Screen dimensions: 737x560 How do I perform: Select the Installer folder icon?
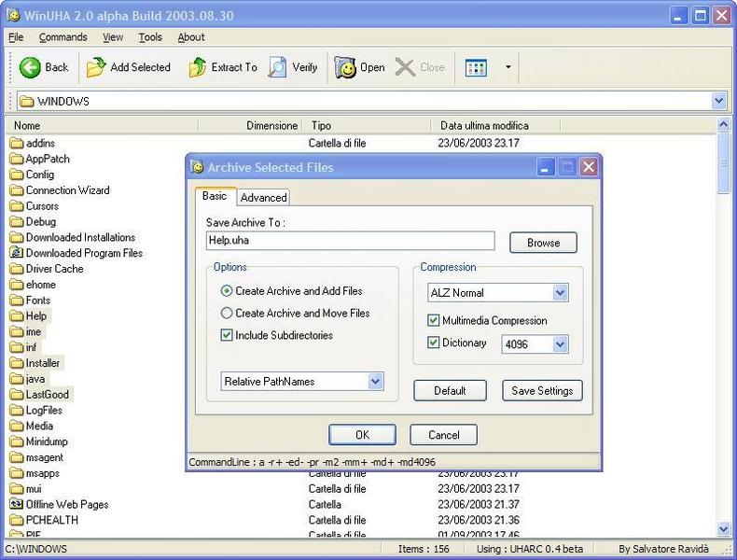point(17,363)
